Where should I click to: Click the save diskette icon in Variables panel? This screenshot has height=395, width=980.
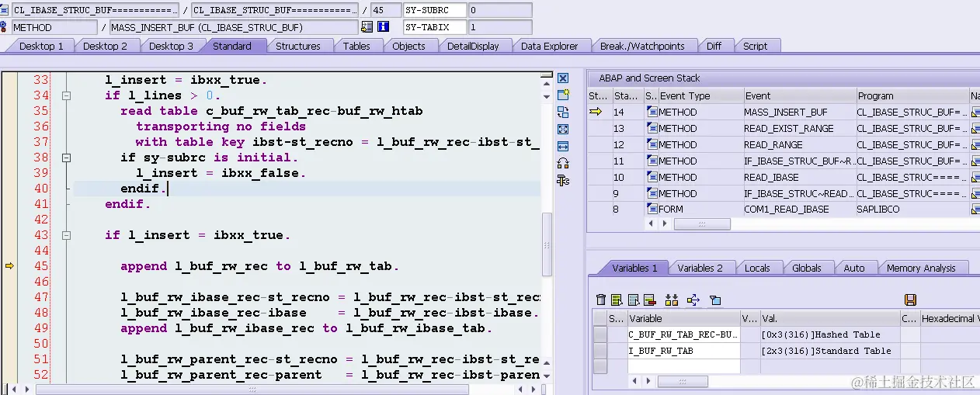911,300
